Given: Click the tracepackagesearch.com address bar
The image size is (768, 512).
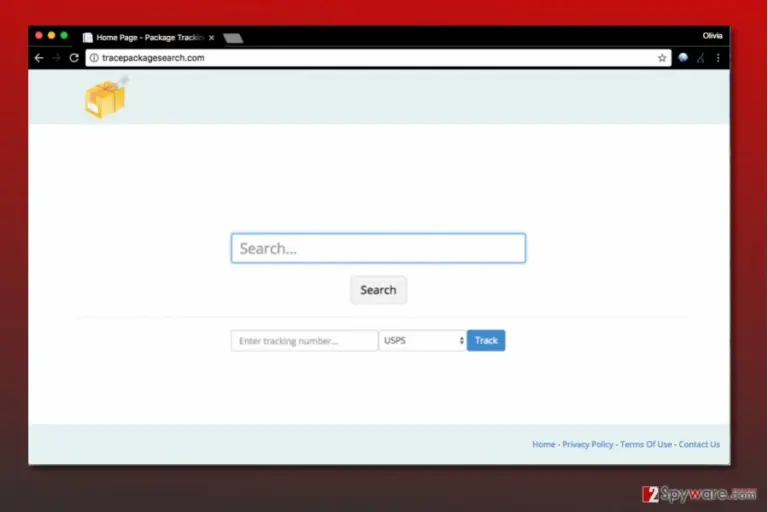Looking at the screenshot, I should click(377, 58).
